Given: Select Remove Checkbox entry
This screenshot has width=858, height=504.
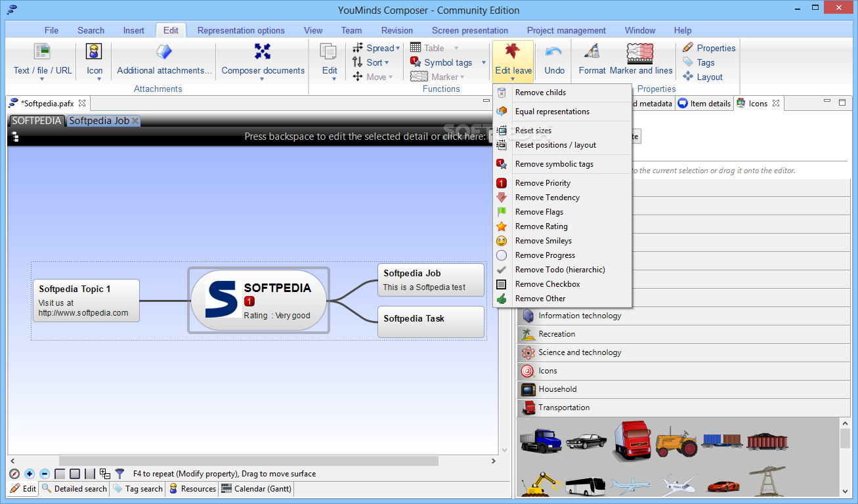Looking at the screenshot, I should 562,284.
